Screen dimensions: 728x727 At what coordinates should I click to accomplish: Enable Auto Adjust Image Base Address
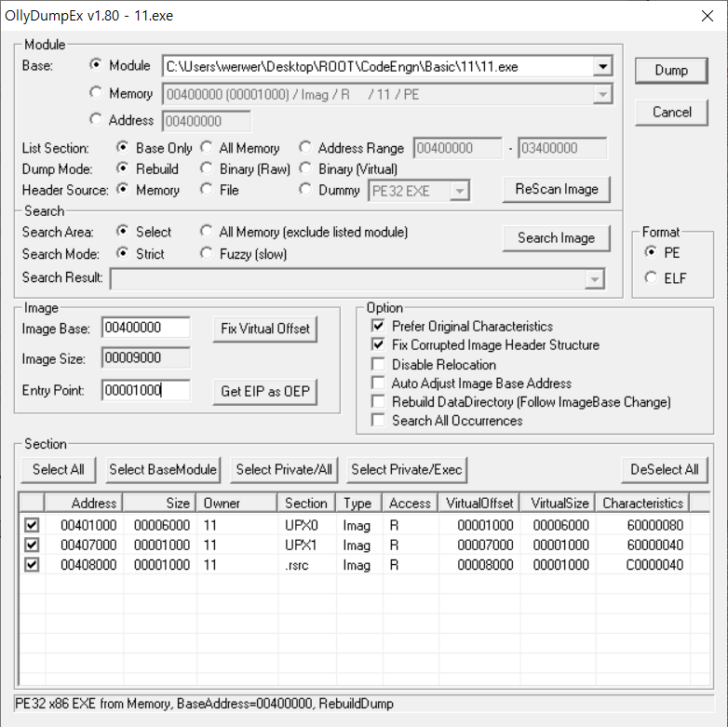tap(378, 383)
